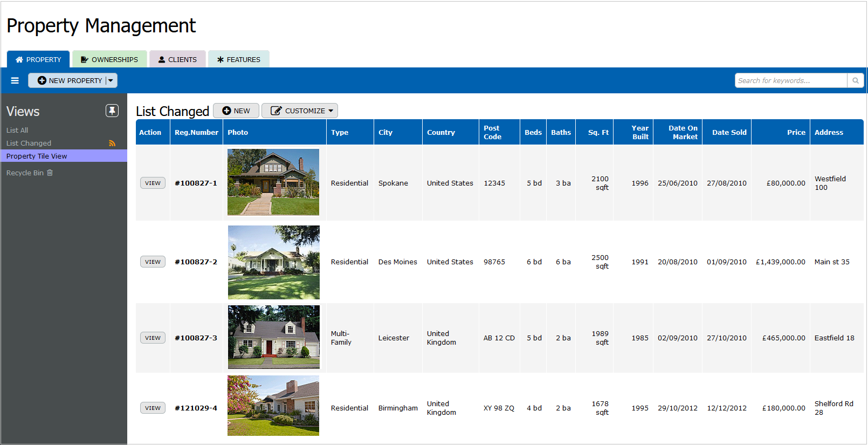
Task: Click the home icon on Property tab
Action: point(19,59)
